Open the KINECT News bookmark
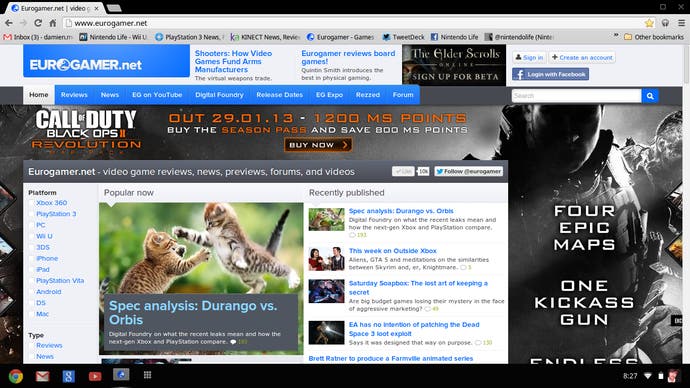690x388 pixels. click(265, 37)
